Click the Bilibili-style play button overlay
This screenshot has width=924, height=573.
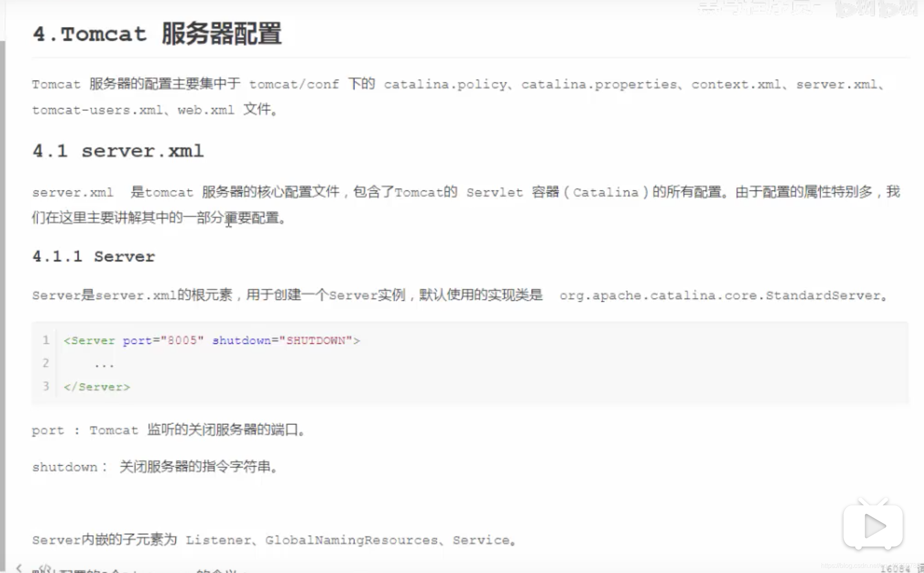[873, 525]
